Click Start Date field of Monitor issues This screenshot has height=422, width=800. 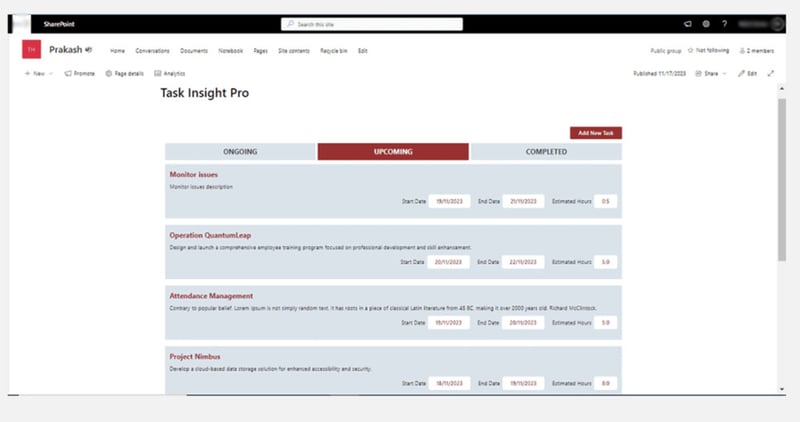(x=449, y=201)
